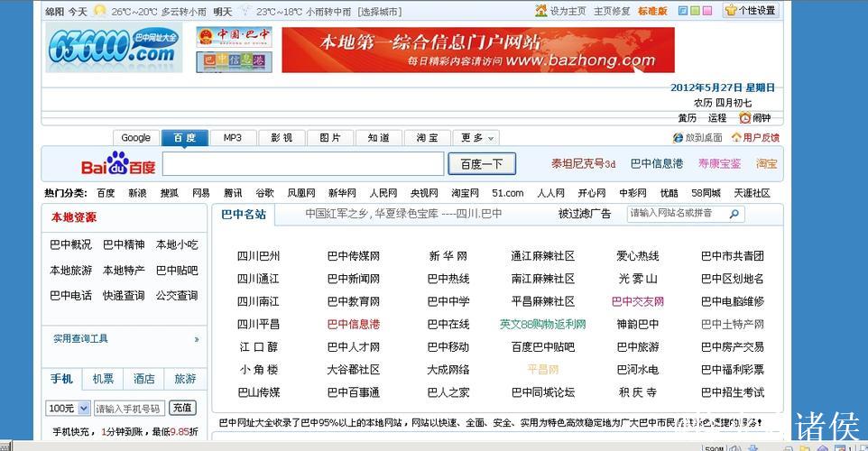
Task: Open the 主页修复 link
Action: click(x=612, y=11)
